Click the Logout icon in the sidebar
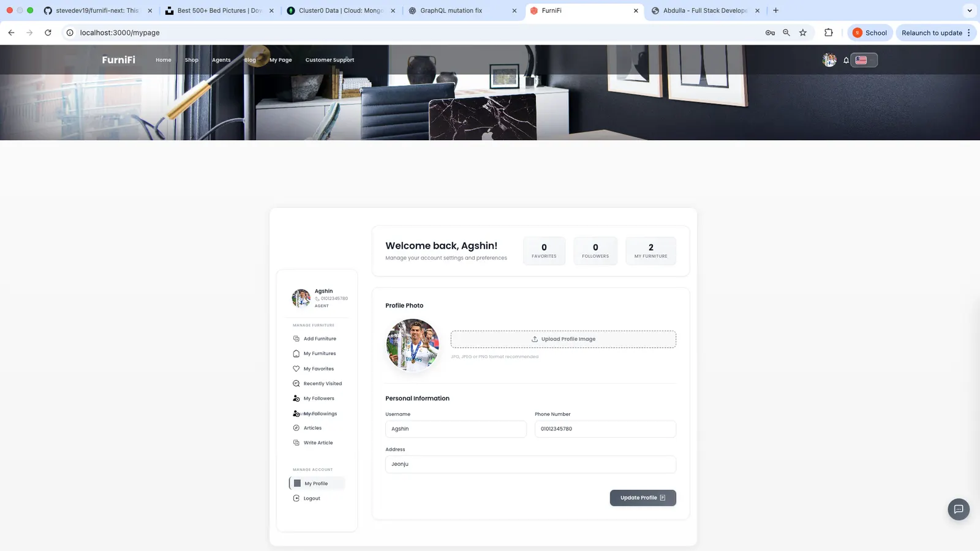The image size is (980, 551). pyautogui.click(x=296, y=498)
